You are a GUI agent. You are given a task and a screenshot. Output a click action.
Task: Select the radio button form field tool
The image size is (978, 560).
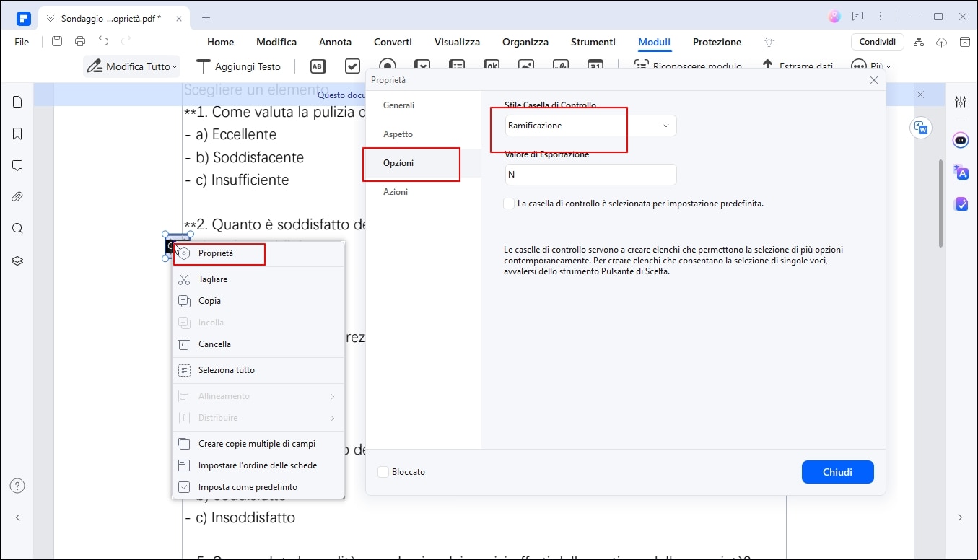(x=388, y=66)
